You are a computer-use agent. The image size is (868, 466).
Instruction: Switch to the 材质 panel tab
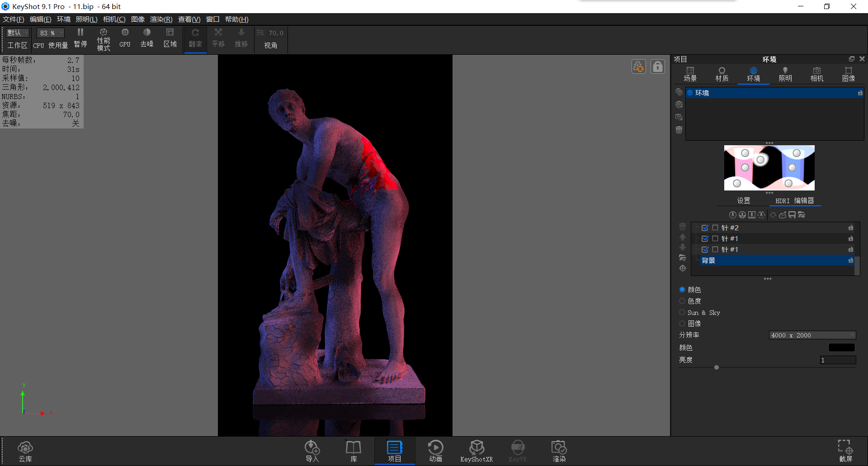point(721,74)
